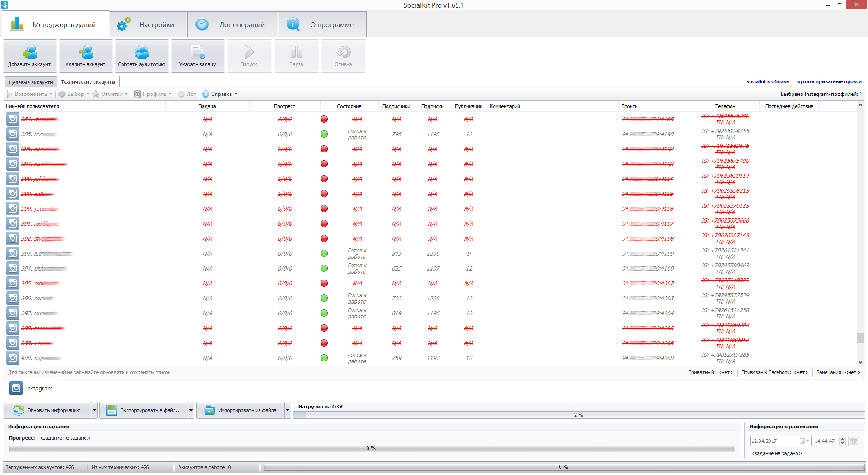The image size is (868, 475).
Task: Open the Настройки tab
Action: pos(148,24)
